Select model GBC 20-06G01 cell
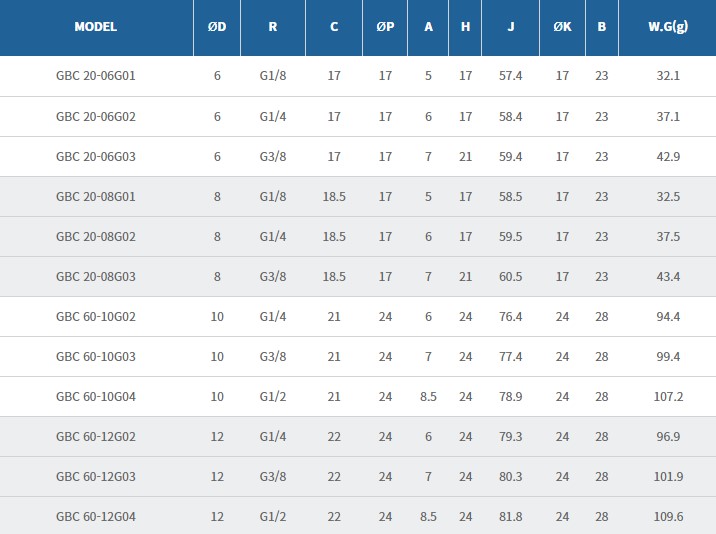 pyautogui.click(x=96, y=76)
